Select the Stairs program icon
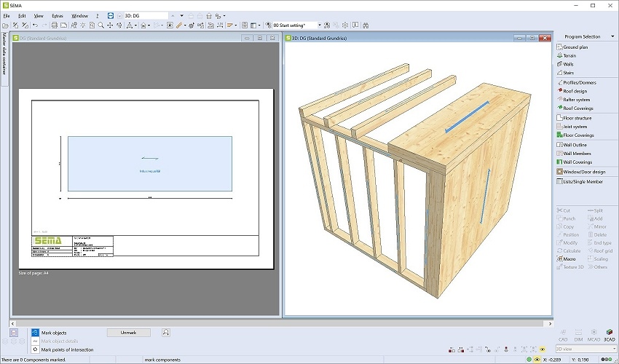 click(567, 73)
